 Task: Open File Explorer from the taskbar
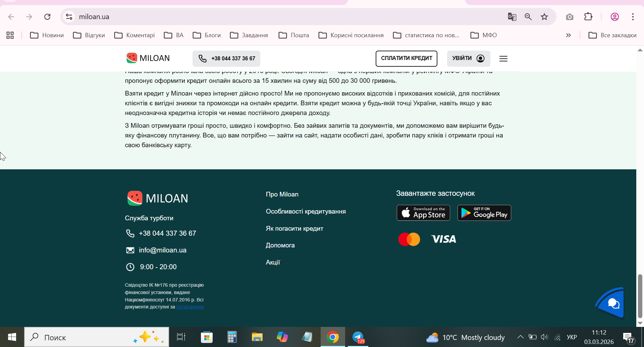click(x=257, y=337)
